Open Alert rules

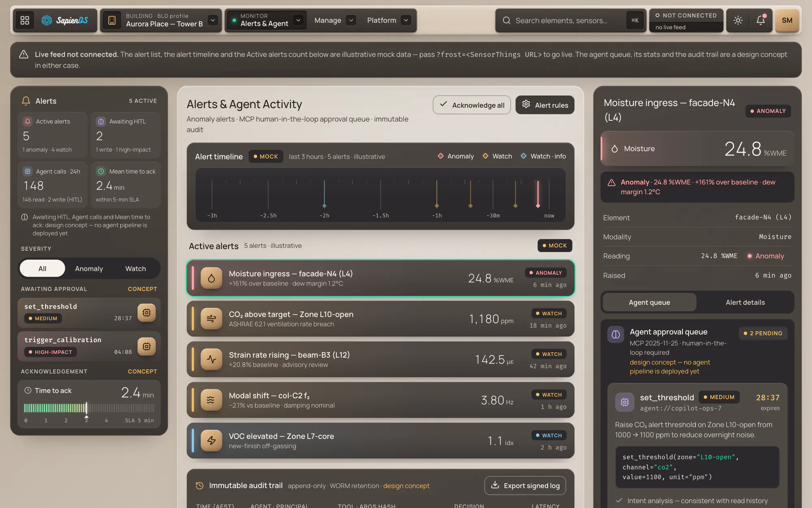click(545, 105)
